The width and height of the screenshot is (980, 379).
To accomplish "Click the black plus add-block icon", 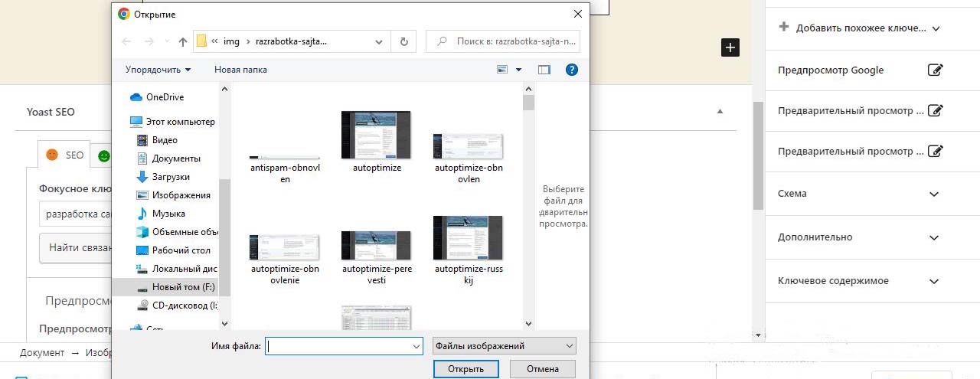I will pos(730,47).
